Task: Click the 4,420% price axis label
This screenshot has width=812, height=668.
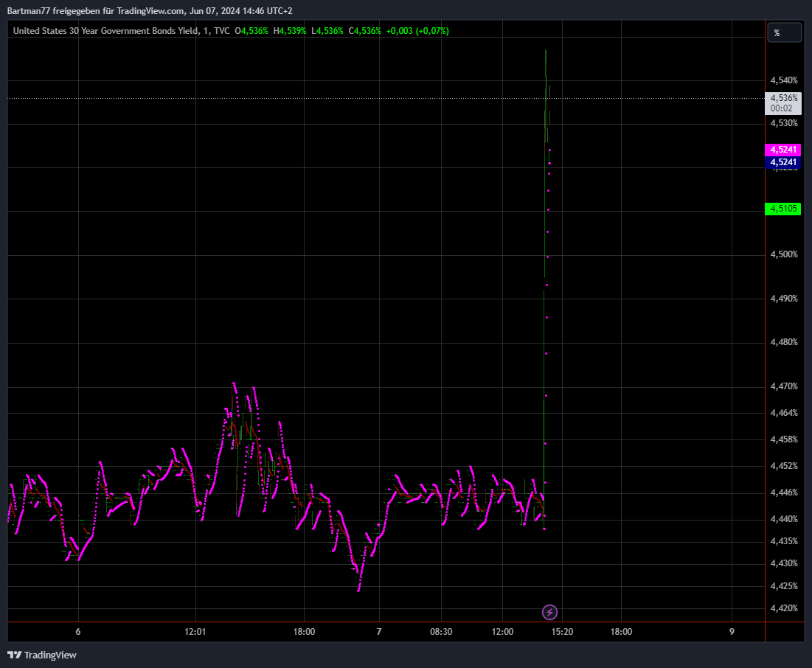Action: (784, 608)
